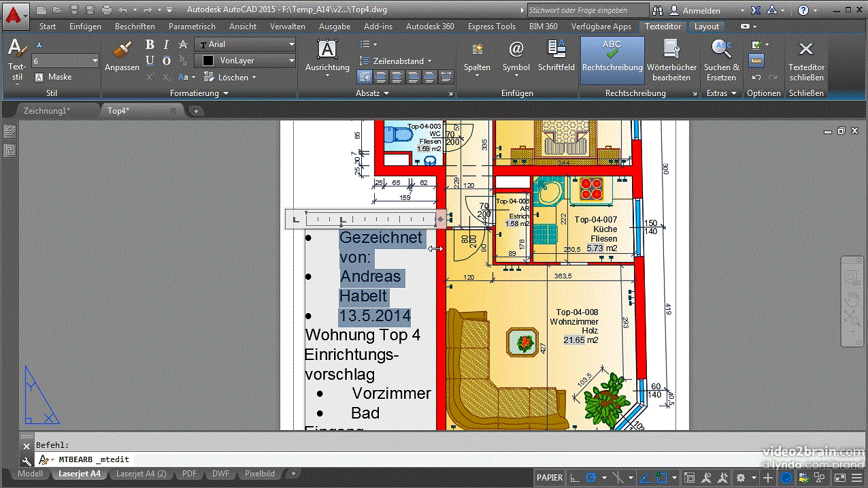Screen dimensions: 868x488
Task: Click the Maske background mask button
Action: click(54, 77)
